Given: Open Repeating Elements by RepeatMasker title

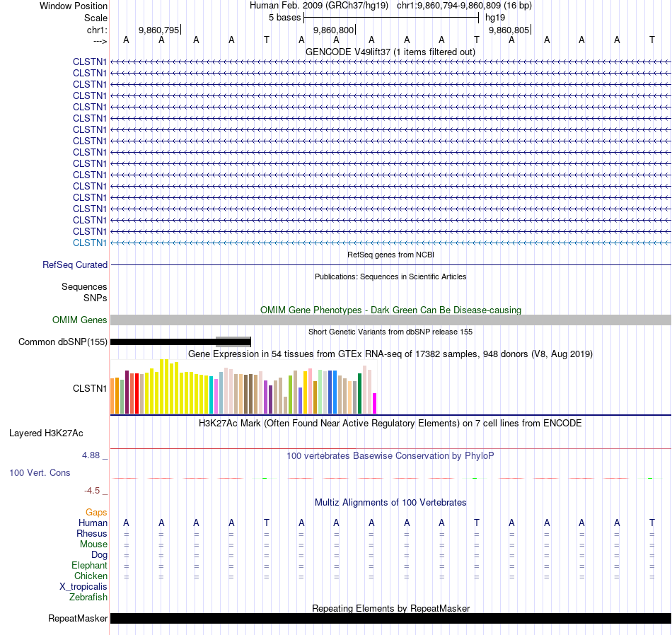Looking at the screenshot, I should point(390,608).
